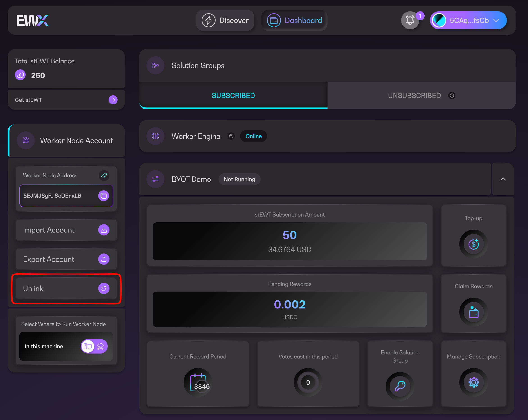
Task: Select the SUBSCRIBED tab
Action: [x=233, y=96]
